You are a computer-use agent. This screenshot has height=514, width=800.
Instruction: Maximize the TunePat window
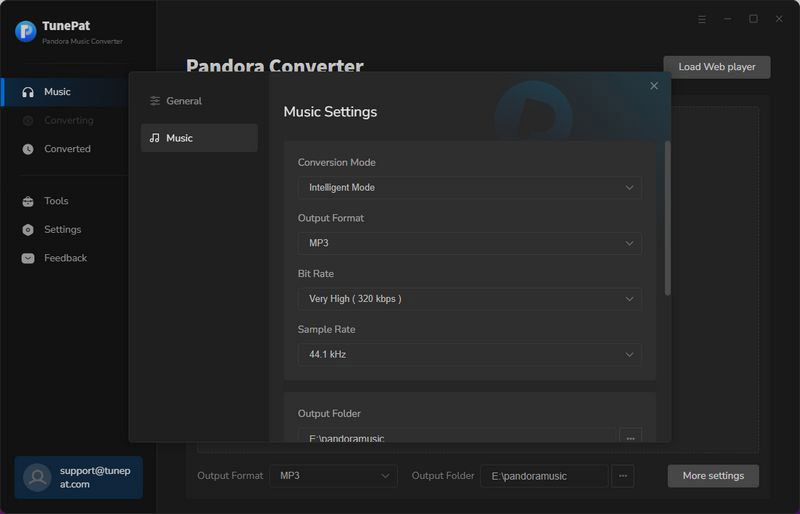click(x=753, y=19)
